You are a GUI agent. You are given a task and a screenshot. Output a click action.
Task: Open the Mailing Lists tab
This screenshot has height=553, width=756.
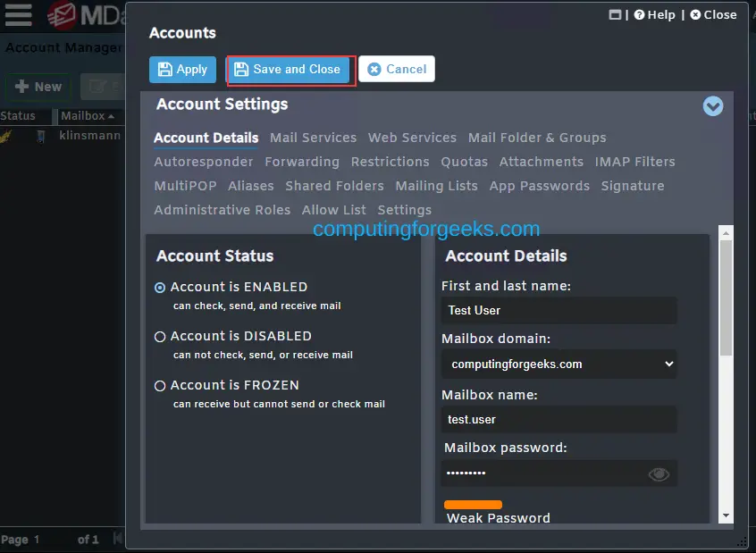click(436, 186)
